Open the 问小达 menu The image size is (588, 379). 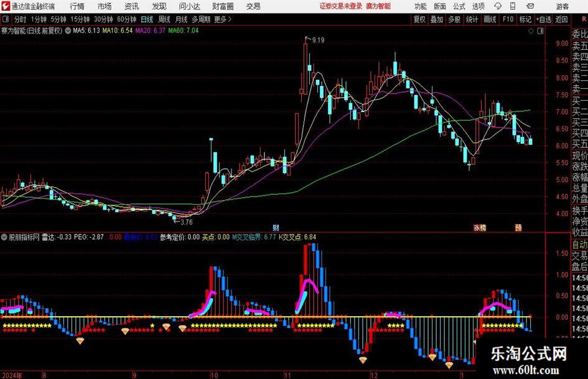point(189,6)
